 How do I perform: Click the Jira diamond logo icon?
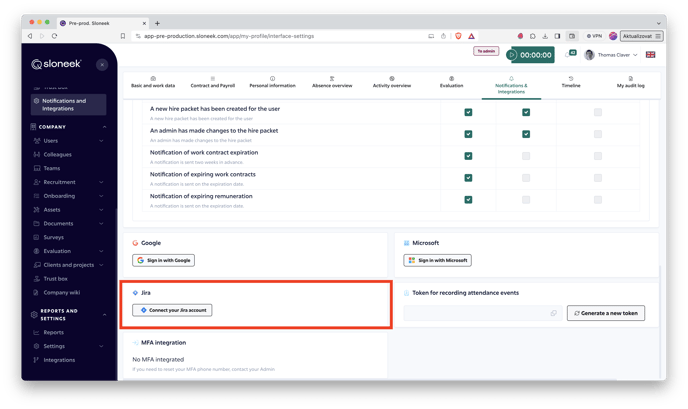[135, 293]
